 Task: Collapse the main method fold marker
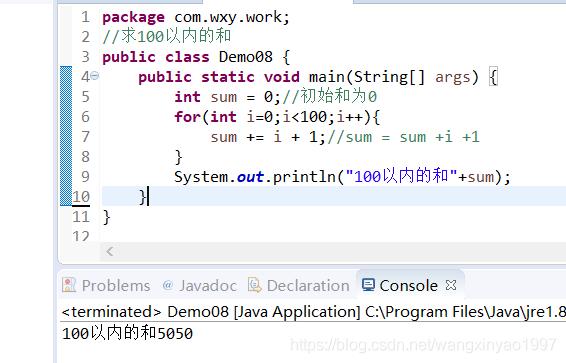point(95,76)
